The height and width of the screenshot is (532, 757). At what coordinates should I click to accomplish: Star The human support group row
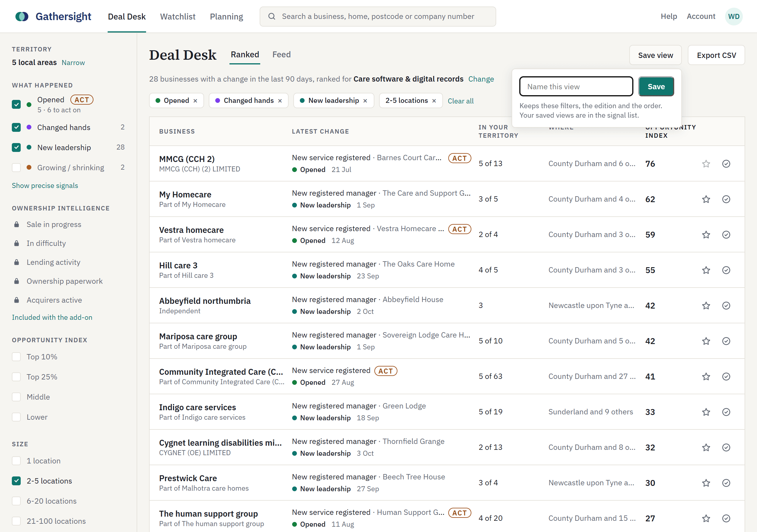pos(706,518)
